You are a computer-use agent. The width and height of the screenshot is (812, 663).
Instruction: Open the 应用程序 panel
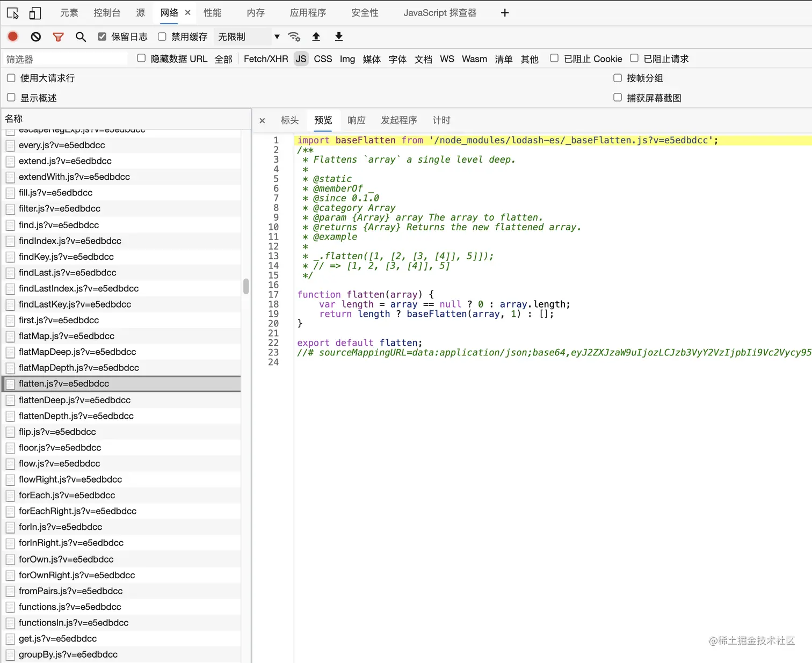[x=308, y=12]
